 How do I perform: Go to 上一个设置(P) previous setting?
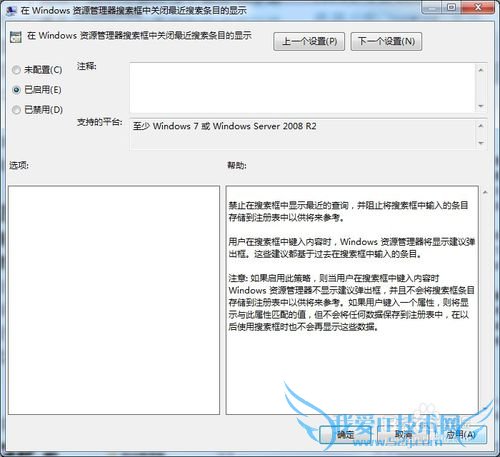click(x=309, y=42)
